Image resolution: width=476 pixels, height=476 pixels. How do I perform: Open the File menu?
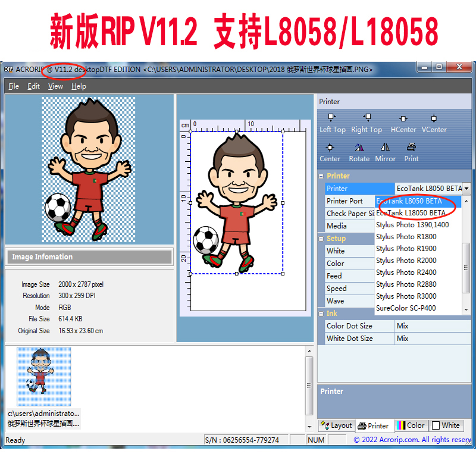click(14, 86)
